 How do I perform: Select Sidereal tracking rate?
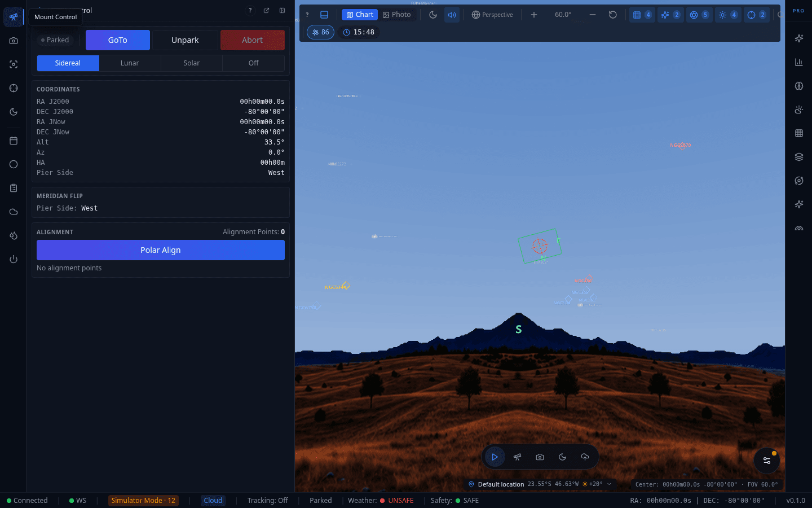tap(68, 63)
